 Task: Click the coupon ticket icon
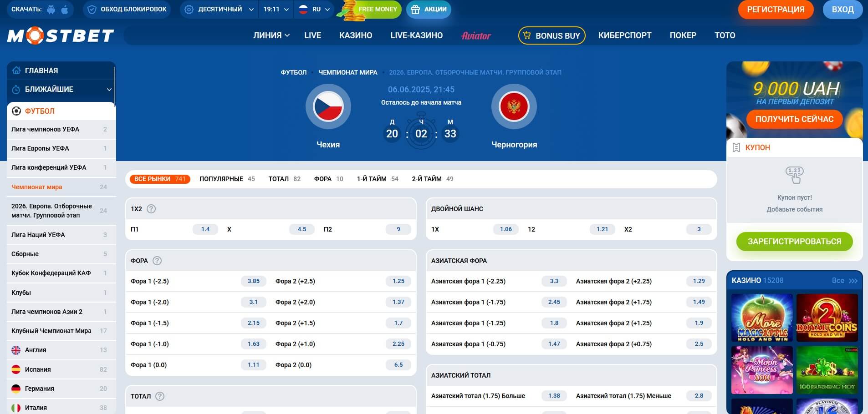pos(736,147)
